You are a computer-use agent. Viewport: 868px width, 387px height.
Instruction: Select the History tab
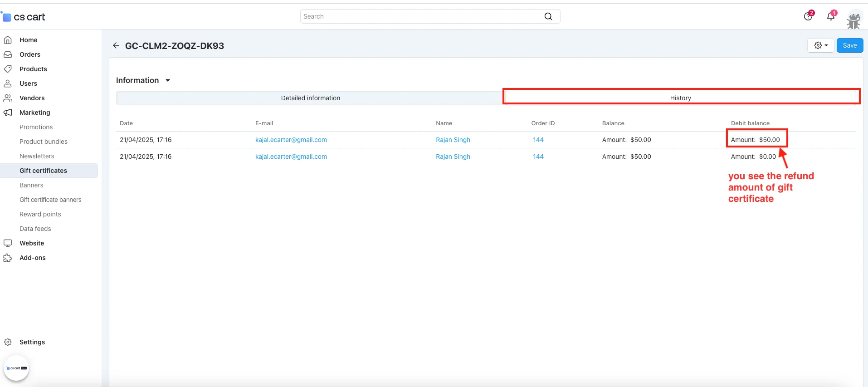point(680,98)
